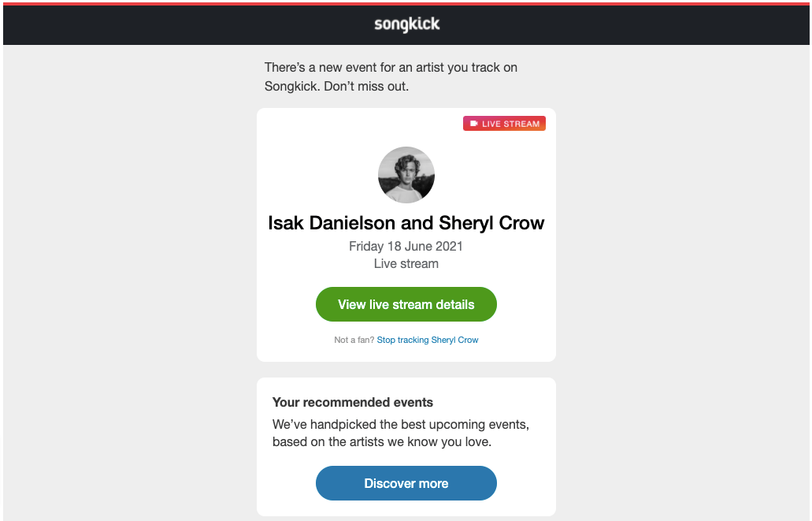Viewport: 812px width, 521px height.
Task: Click the video camera icon on the badge
Action: (473, 123)
